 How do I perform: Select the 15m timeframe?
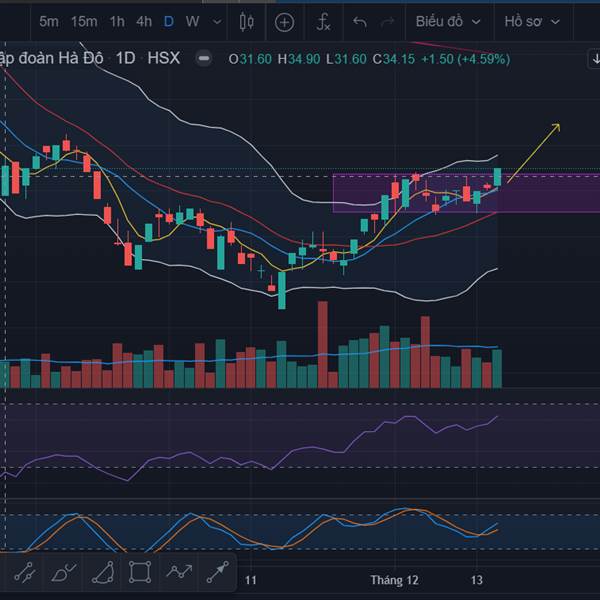(x=84, y=22)
